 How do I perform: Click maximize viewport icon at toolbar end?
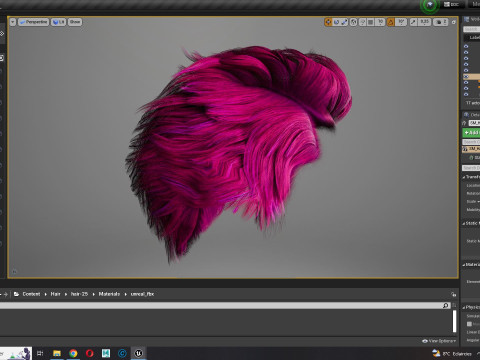tap(454, 22)
